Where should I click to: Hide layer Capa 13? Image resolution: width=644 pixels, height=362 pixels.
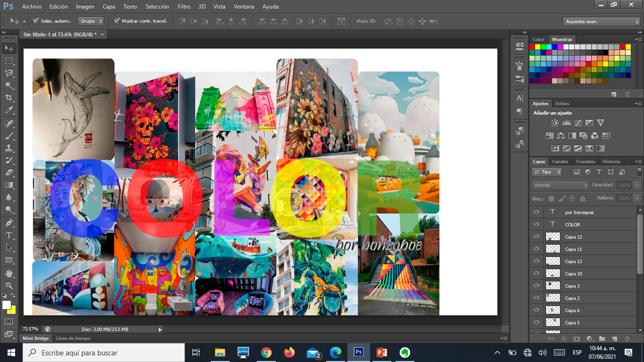pyautogui.click(x=536, y=261)
